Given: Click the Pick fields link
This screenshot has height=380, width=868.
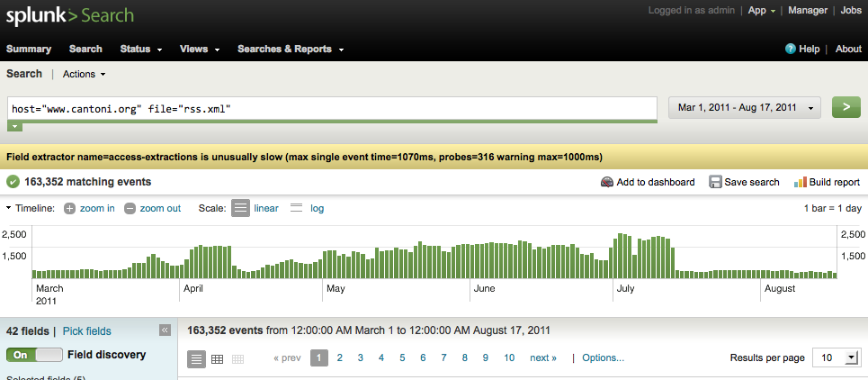Looking at the screenshot, I should point(87,331).
